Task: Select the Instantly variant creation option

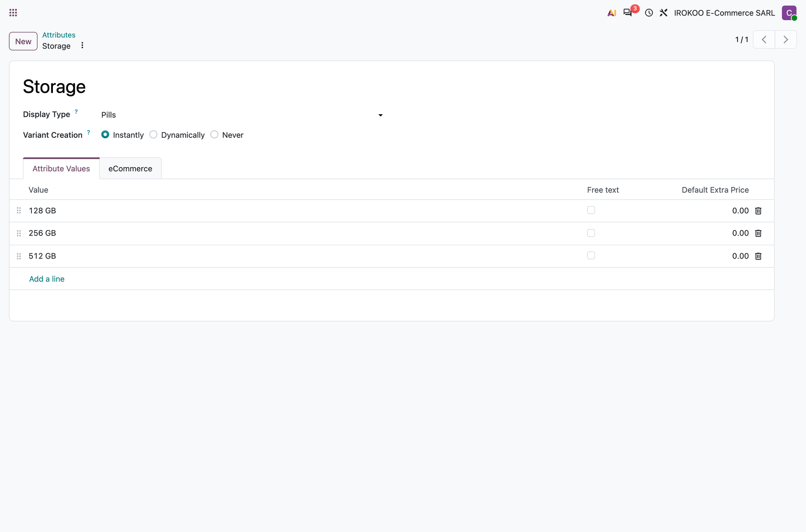Action: click(x=105, y=134)
